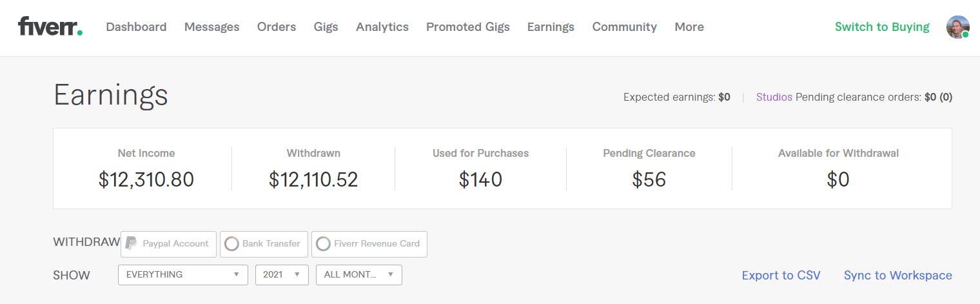980x304 pixels.
Task: Click the Export to CSV link
Action: pyautogui.click(x=781, y=276)
